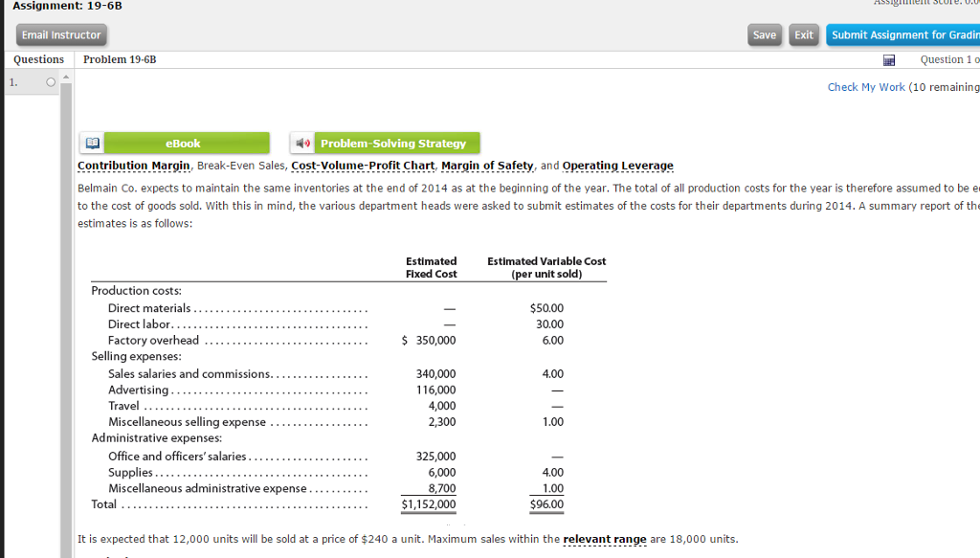Open the Contribution Margin glossary link
980x558 pixels.
pos(133,166)
